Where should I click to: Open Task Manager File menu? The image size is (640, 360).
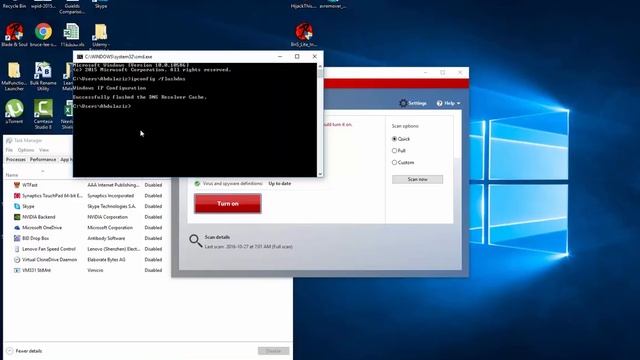(x=9, y=150)
